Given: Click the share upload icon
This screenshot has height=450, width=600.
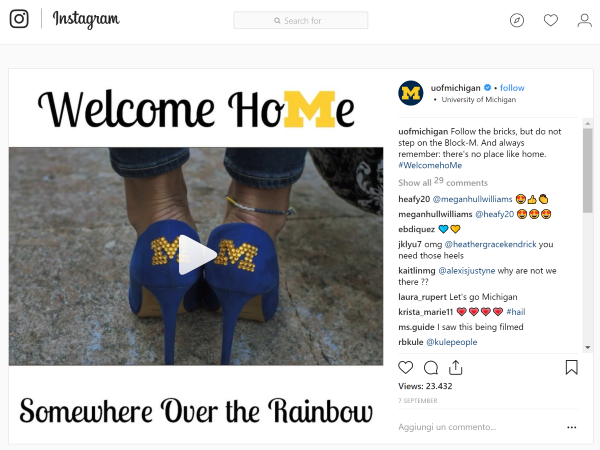Looking at the screenshot, I should 455,367.
